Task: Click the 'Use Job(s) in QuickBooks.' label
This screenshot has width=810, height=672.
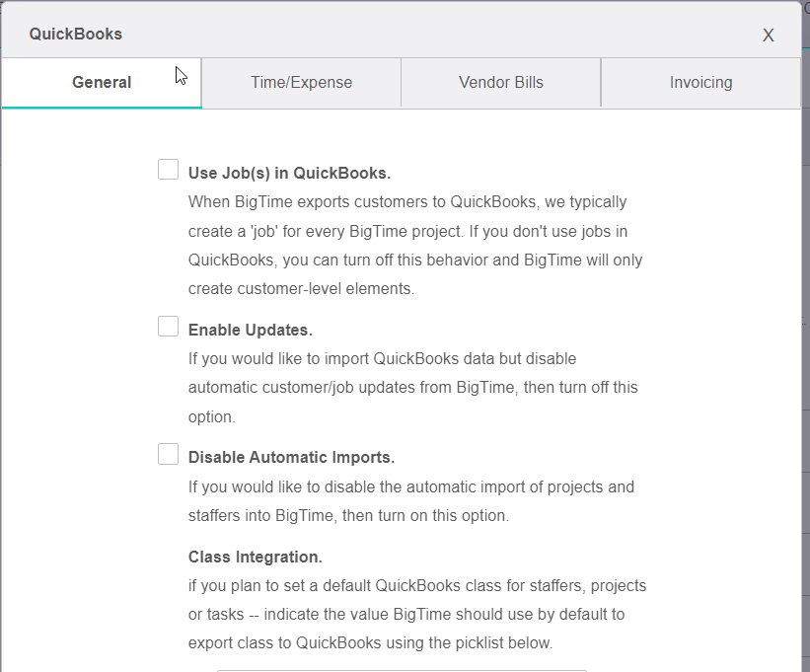Action: 289,173
